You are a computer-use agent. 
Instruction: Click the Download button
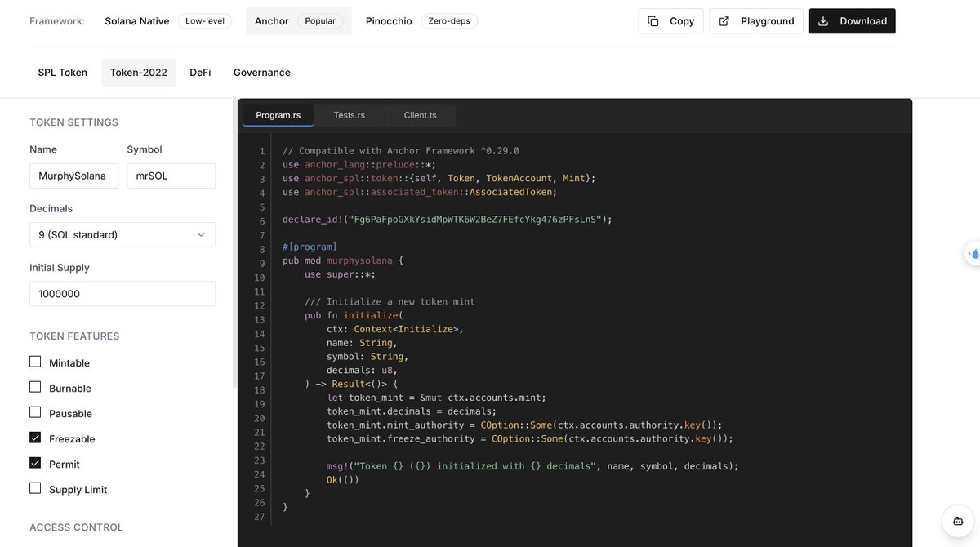[x=852, y=21]
